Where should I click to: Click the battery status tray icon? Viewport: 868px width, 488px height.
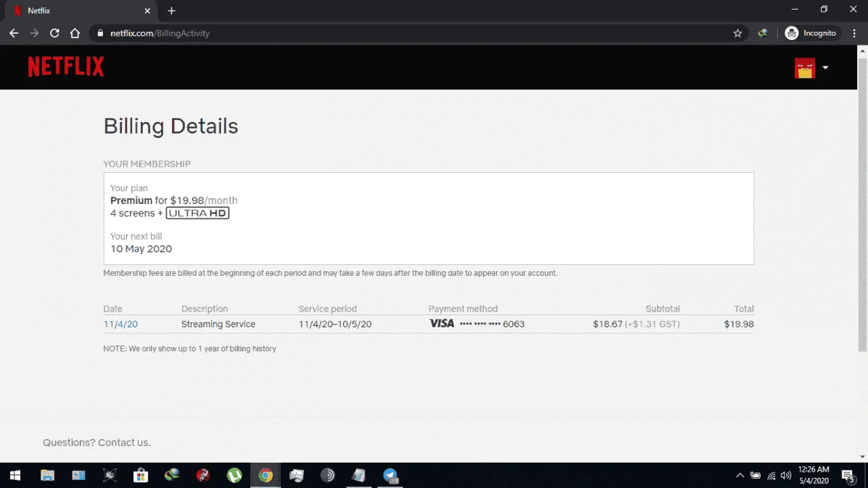[x=755, y=475]
